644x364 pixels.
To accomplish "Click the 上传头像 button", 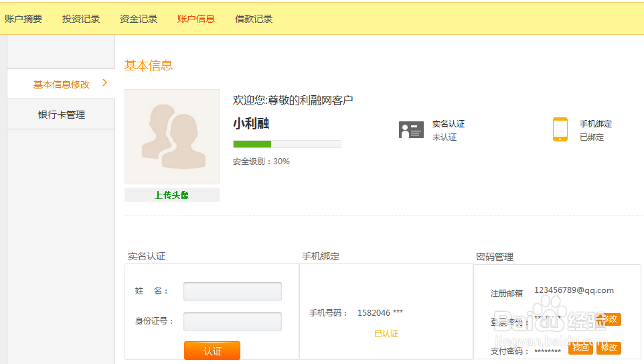I will (x=172, y=195).
